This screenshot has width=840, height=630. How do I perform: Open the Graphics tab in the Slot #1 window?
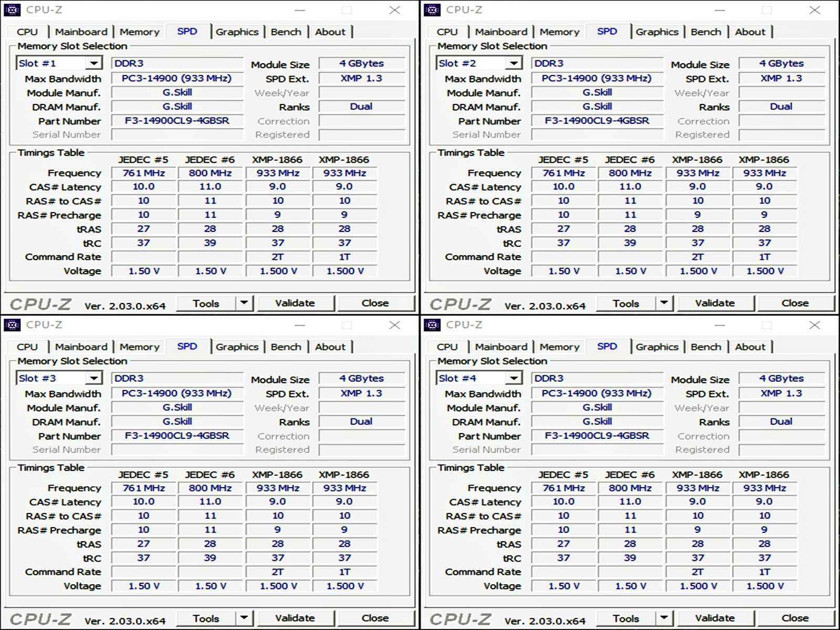coord(237,32)
